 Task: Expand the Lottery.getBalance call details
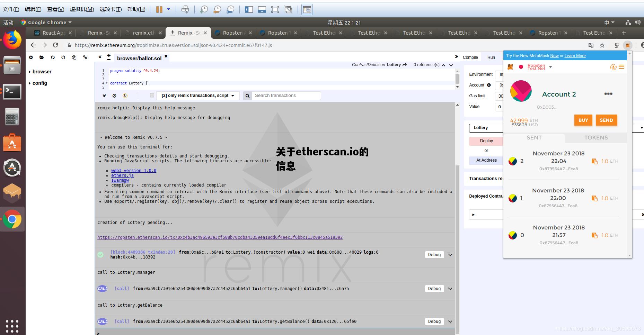click(x=450, y=322)
